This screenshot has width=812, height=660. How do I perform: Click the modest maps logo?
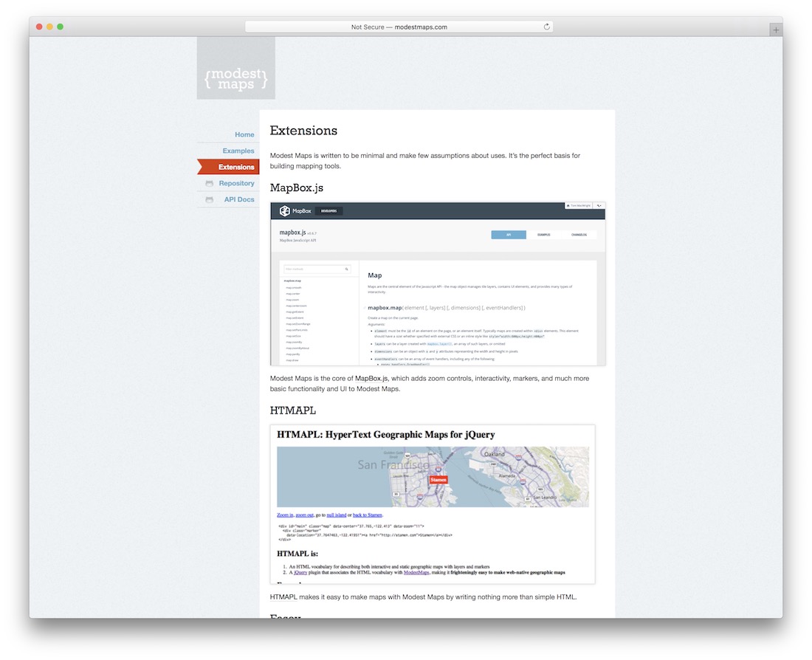[x=236, y=68]
